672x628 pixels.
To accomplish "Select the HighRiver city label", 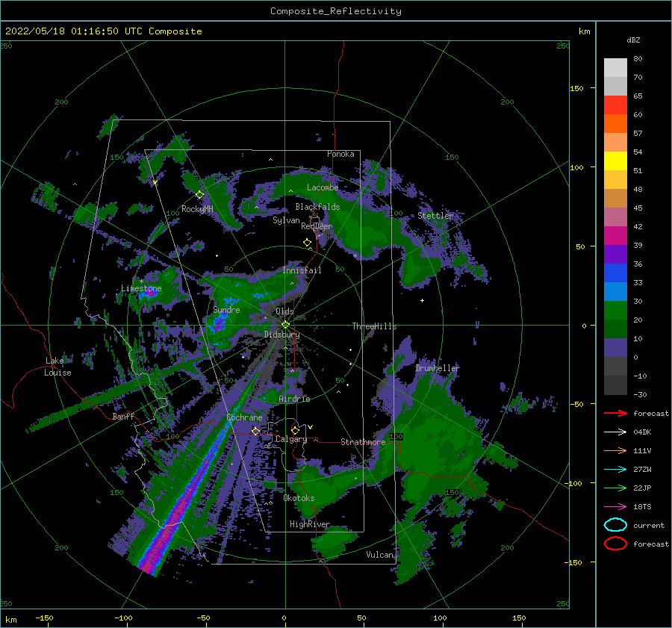I will point(310,524).
